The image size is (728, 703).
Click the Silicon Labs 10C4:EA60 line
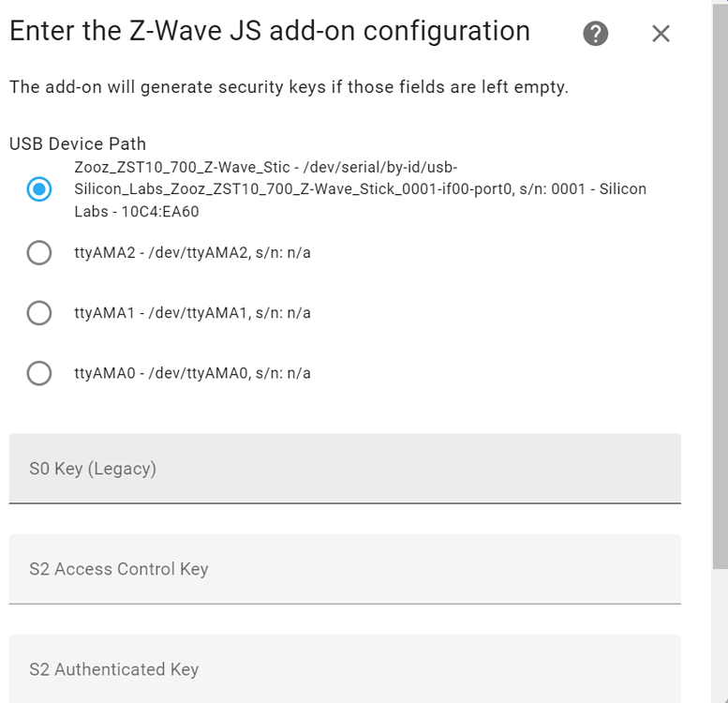pyautogui.click(x=137, y=212)
